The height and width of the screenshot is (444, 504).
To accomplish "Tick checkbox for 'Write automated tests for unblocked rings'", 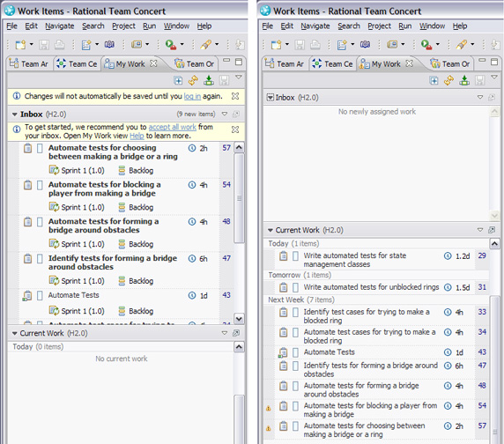I will coord(296,287).
